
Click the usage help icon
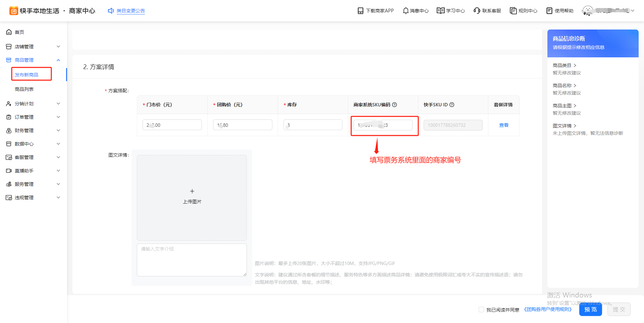[x=549, y=11]
